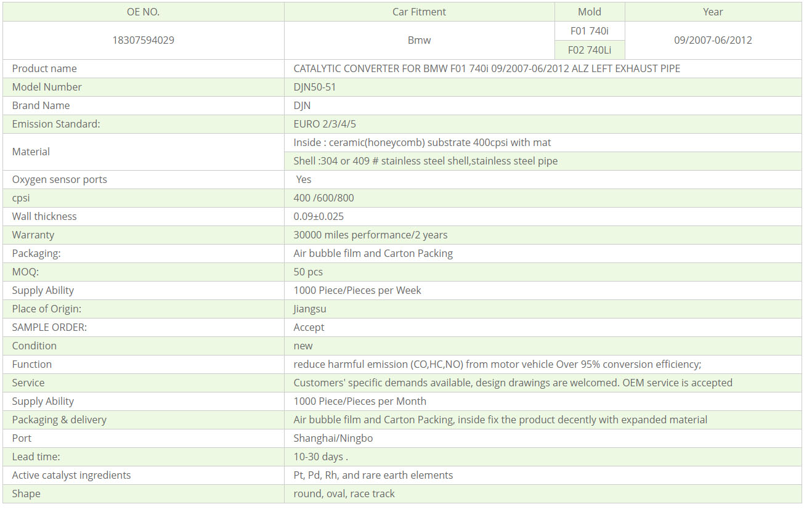Click the wall thickness value 0.09±0.025
The width and height of the screenshot is (812, 512).
[x=319, y=216]
